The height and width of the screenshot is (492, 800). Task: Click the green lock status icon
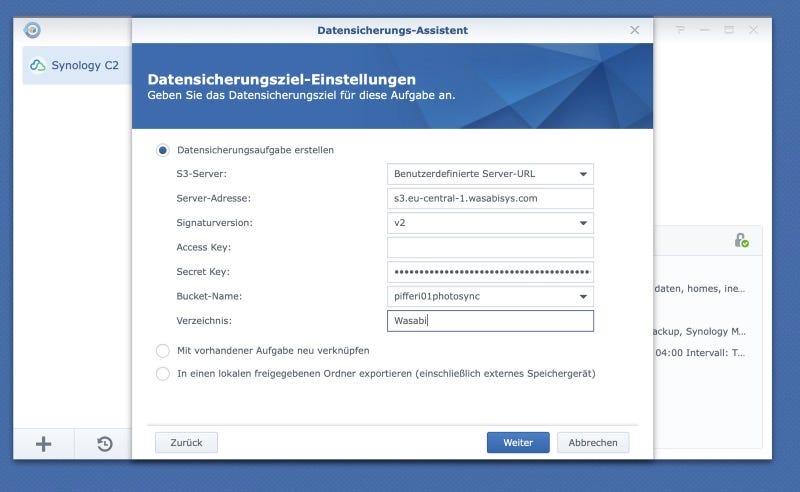741,240
